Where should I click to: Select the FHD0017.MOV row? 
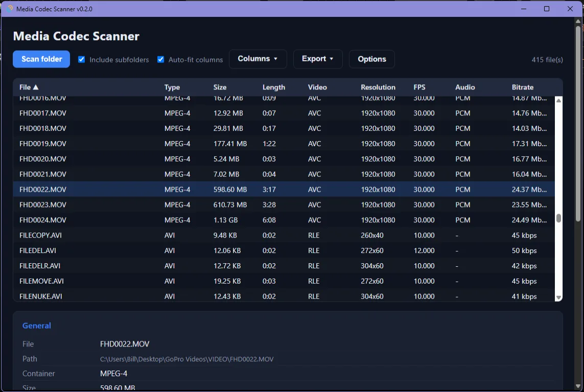(284, 113)
